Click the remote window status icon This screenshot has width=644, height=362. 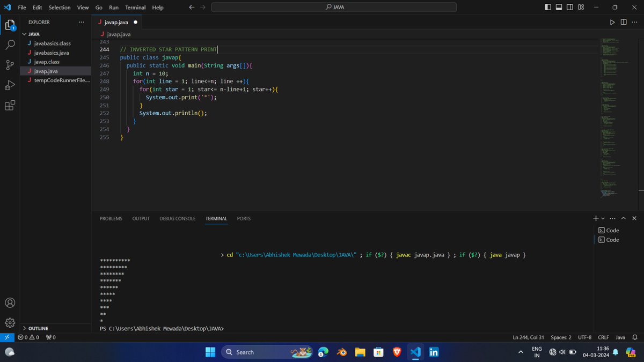tap(6, 337)
